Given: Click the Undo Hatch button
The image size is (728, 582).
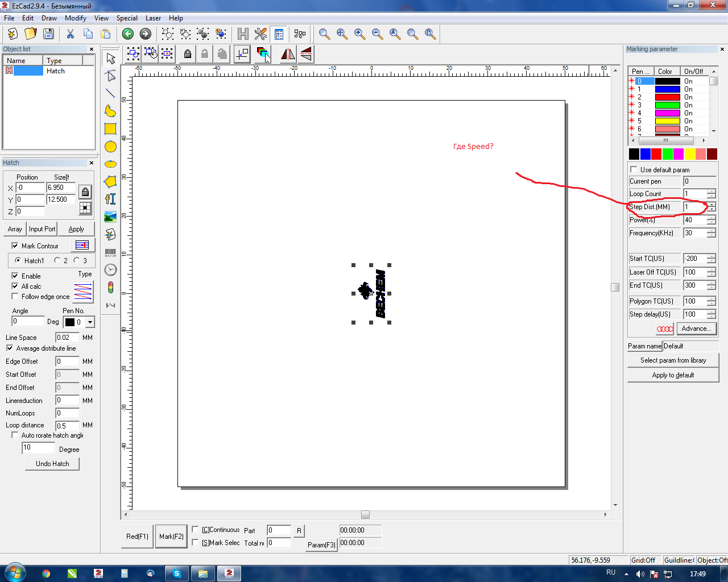Looking at the screenshot, I should [x=52, y=464].
